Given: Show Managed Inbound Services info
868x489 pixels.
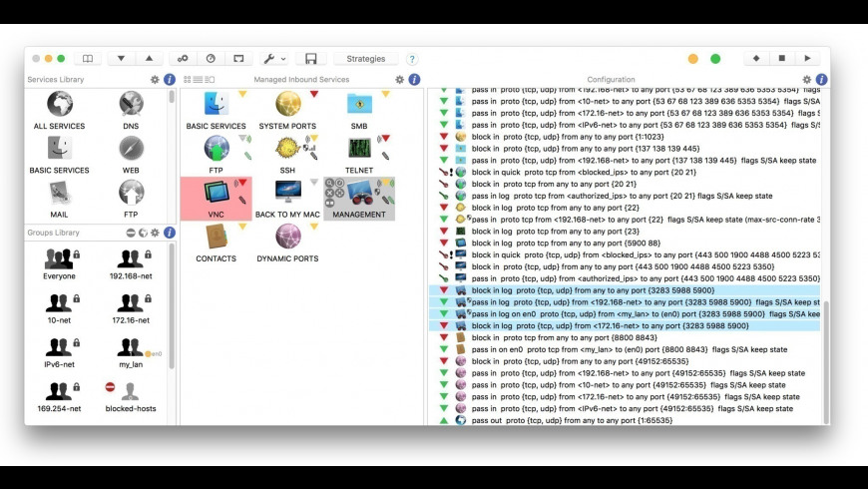Looking at the screenshot, I should coord(414,80).
